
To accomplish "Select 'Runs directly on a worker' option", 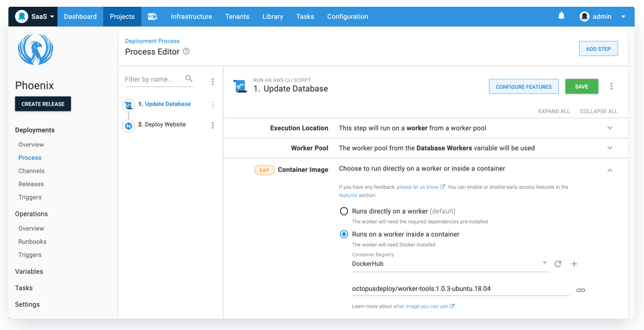I will 344,211.
